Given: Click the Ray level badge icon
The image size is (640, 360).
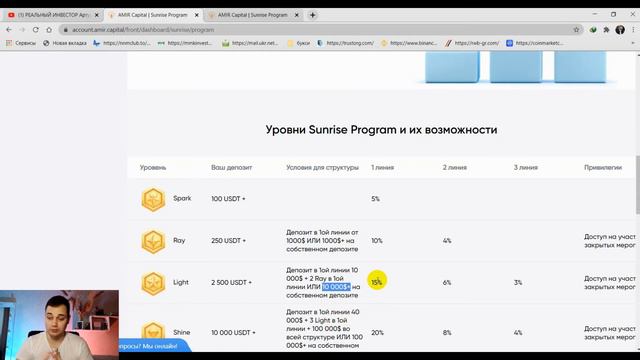Looking at the screenshot, I should [153, 241].
